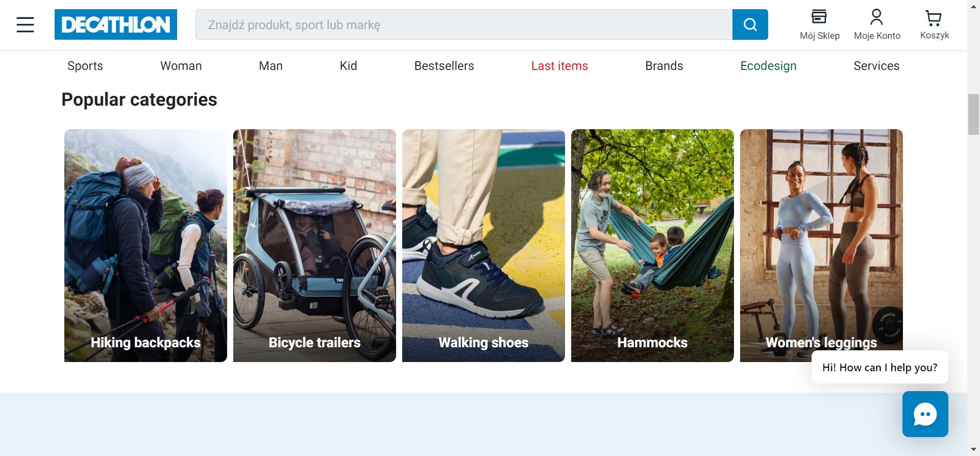Viewport: 980px width, 456px height.
Task: Click the blue search magnifier button
Action: tap(750, 25)
